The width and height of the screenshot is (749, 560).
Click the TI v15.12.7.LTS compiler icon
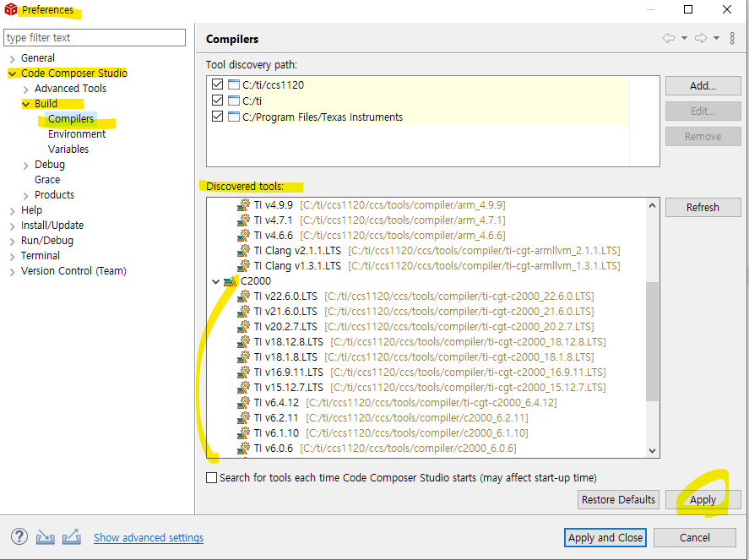pos(244,388)
